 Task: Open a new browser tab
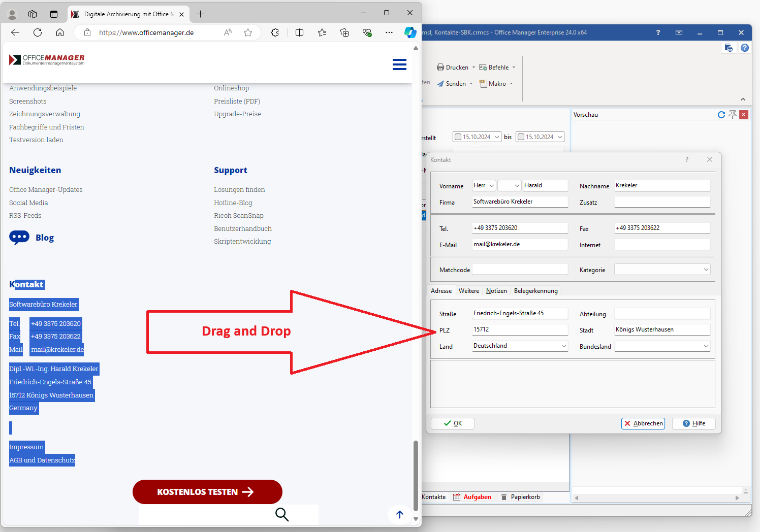click(200, 14)
